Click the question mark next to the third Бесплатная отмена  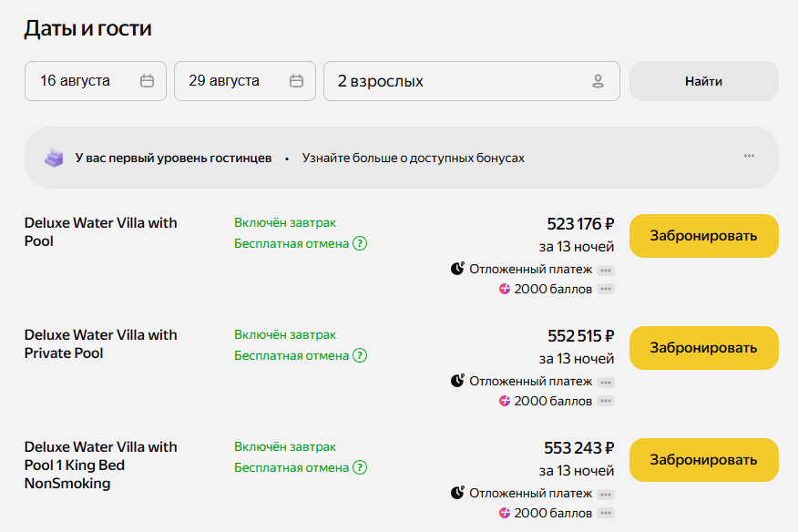[360, 467]
